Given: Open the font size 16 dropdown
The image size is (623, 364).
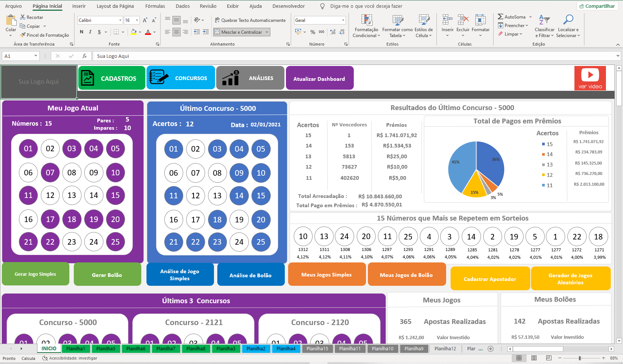Looking at the screenshot, I should tap(137, 20).
